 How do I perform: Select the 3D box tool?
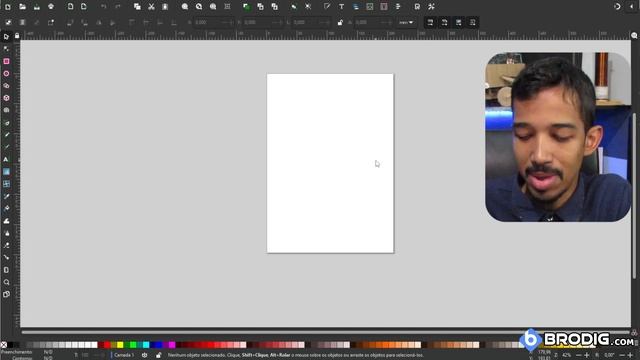[x=6, y=98]
